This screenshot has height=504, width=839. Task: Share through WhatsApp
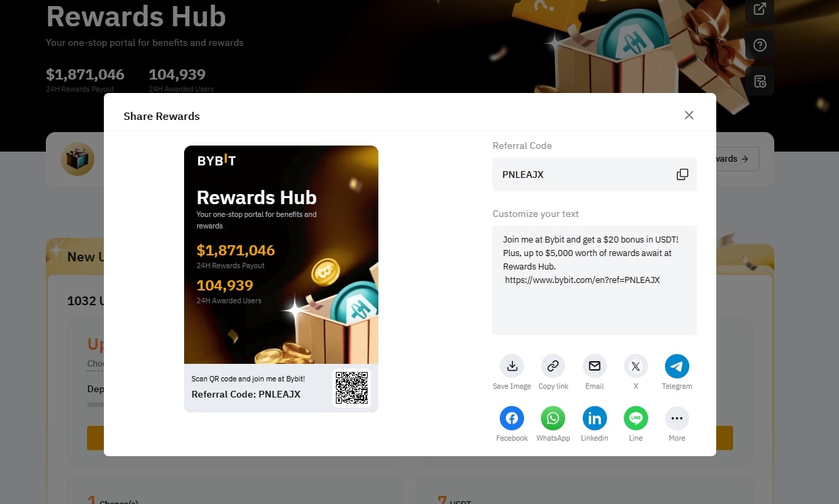[x=553, y=418]
